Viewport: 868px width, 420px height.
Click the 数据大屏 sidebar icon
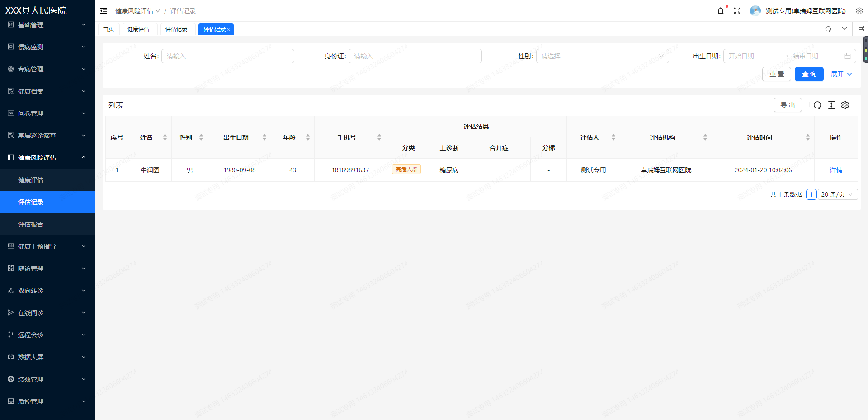(x=11, y=357)
